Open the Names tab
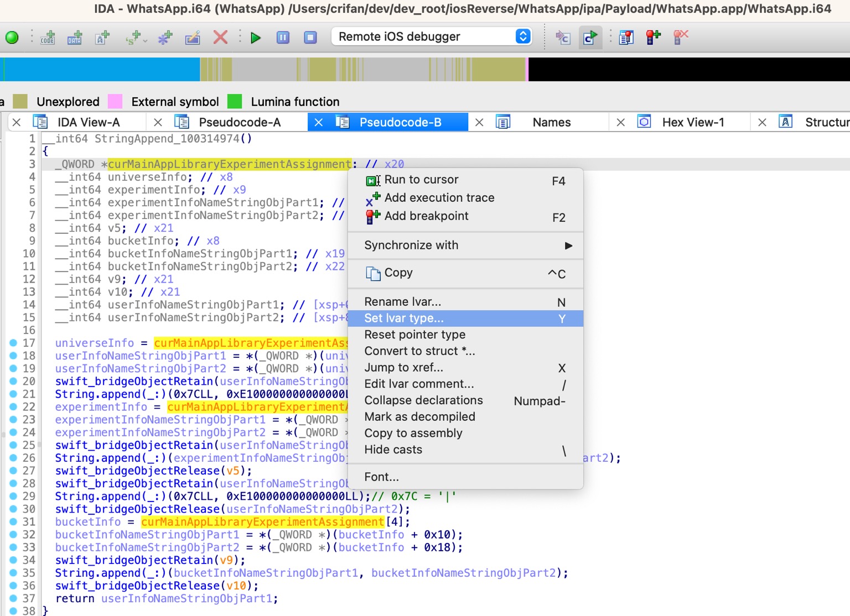850x616 pixels. click(552, 122)
